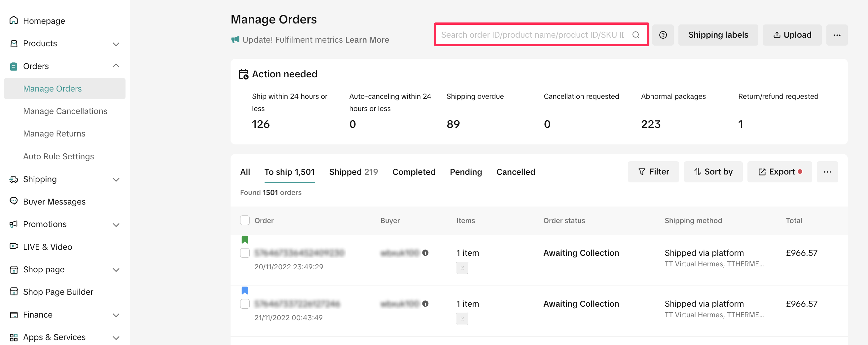The image size is (868, 345).
Task: Check the first order's checkbox
Action: click(245, 252)
